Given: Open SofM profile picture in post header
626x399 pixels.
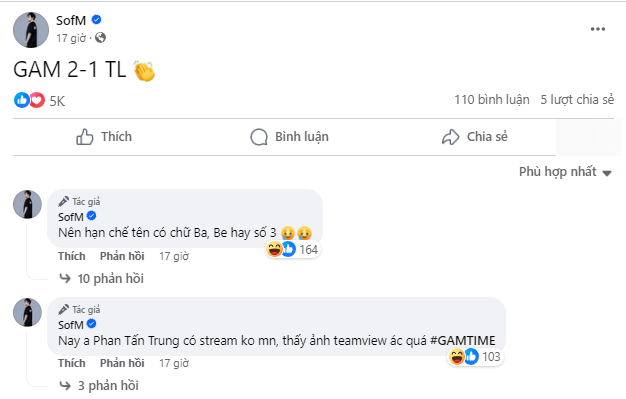Looking at the screenshot, I should (x=31, y=30).
